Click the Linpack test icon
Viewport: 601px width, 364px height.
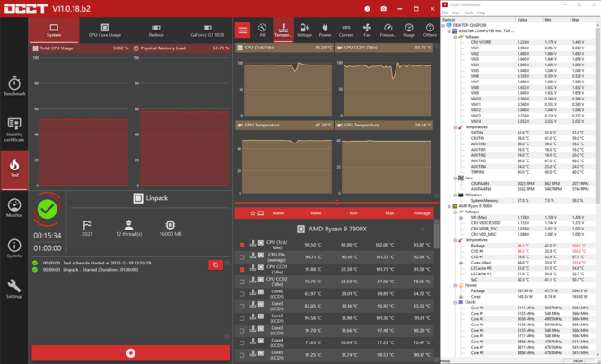(x=138, y=198)
